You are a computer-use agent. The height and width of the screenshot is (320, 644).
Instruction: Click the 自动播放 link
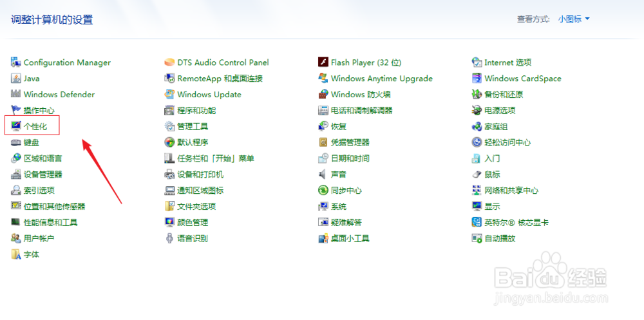coord(500,238)
